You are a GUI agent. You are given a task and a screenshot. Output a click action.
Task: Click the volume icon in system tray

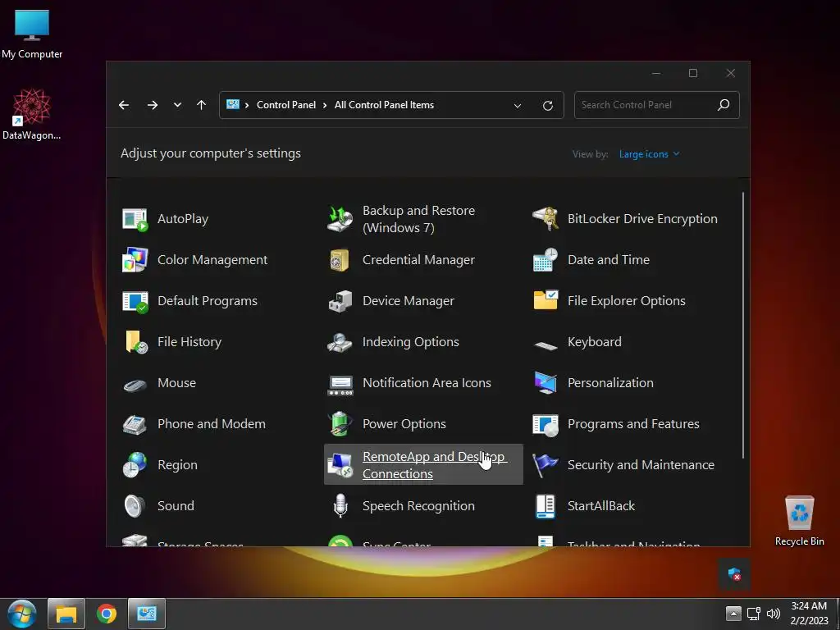[773, 614]
